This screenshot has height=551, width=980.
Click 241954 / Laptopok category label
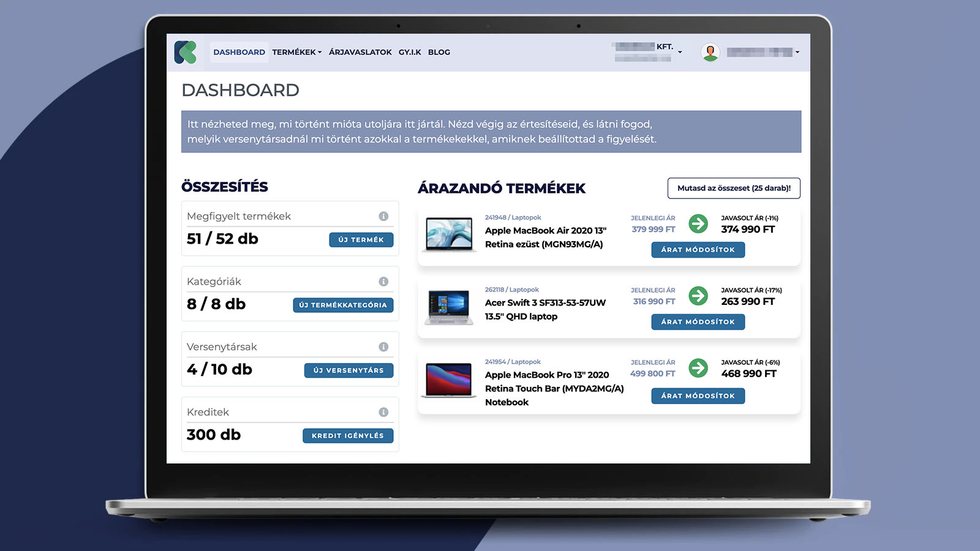[513, 362]
